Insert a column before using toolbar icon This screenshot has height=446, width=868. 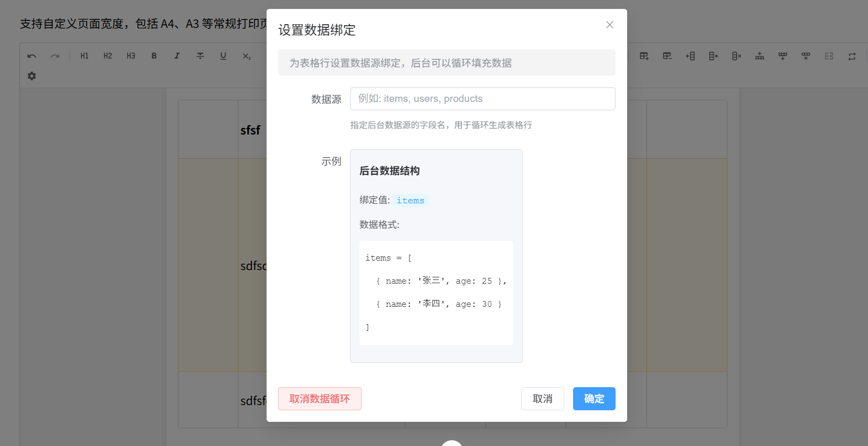pyautogui.click(x=690, y=56)
